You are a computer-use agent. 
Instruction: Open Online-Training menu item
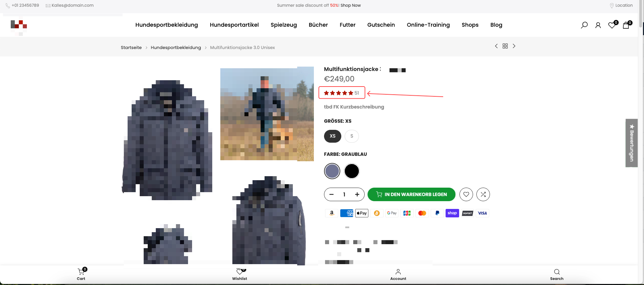[x=428, y=25]
